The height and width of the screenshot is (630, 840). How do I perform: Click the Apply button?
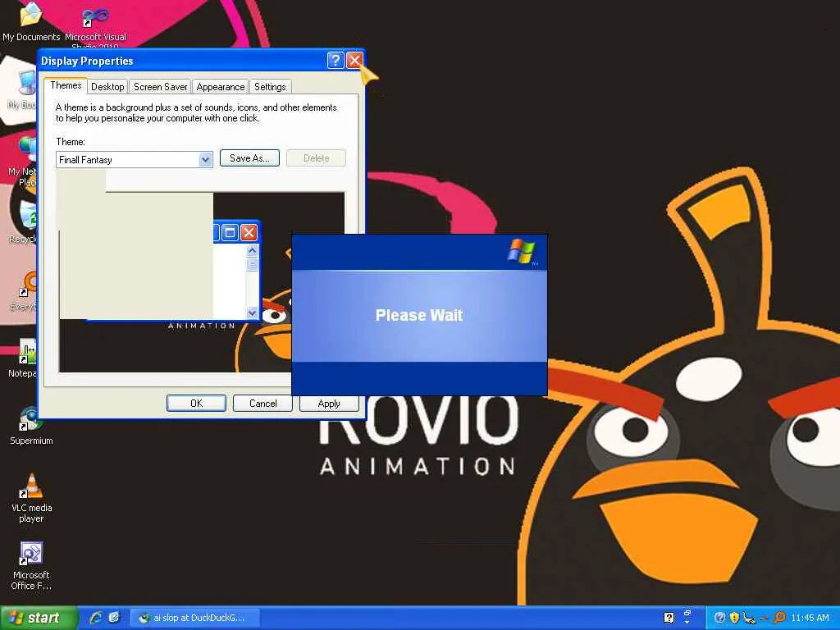click(x=329, y=404)
